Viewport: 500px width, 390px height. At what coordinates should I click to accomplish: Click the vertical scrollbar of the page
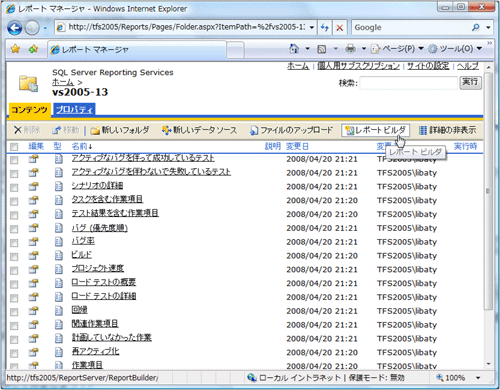[x=488, y=190]
